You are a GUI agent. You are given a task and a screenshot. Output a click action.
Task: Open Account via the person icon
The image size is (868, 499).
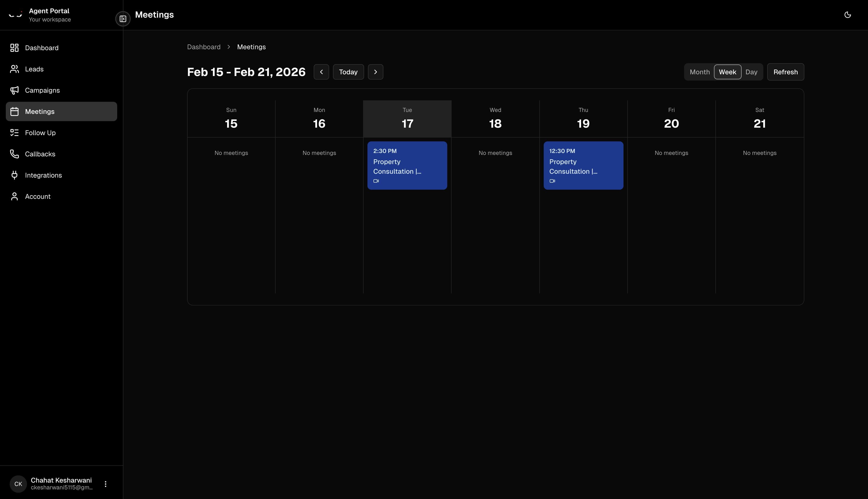coord(14,196)
